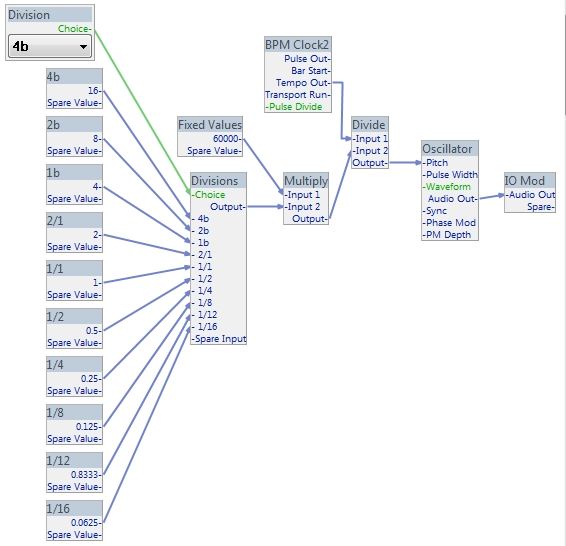
Task: Select the 8 value output in 2b
Action: [97, 139]
